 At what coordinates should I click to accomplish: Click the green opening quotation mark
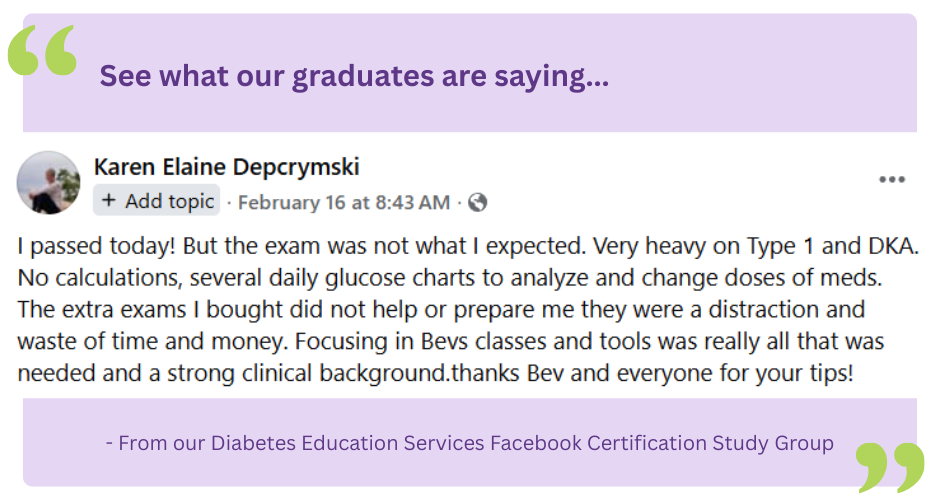(42, 52)
